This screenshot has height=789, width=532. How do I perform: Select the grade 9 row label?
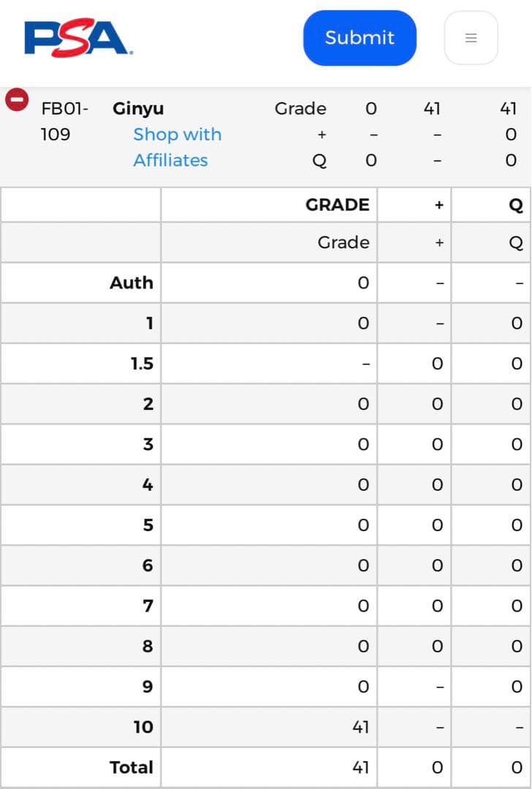(x=148, y=687)
